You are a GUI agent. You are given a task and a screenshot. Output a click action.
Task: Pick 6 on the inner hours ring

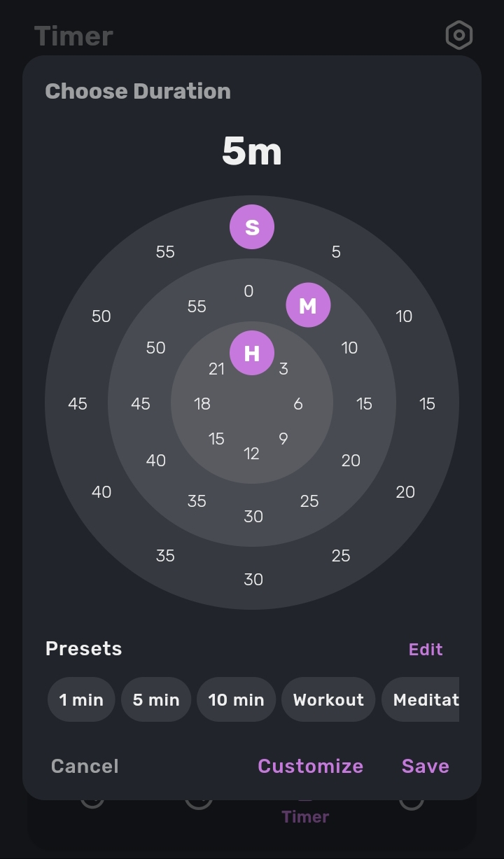pos(298,404)
